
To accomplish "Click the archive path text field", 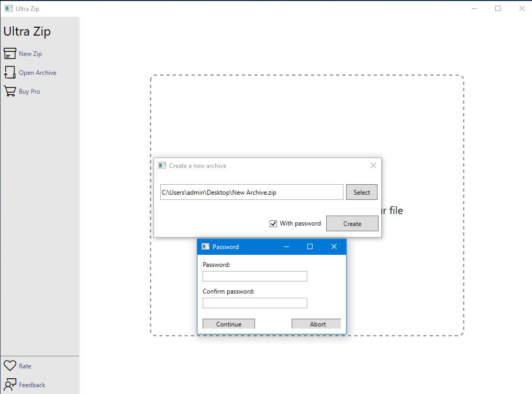I will click(x=251, y=192).
